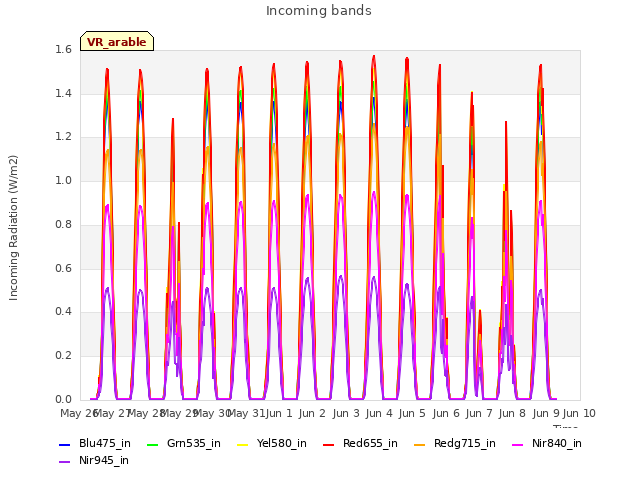Image resolution: width=640 pixels, height=480 pixels.
Task: Click the purple Nir945_in legend swatch
Action: (x=65, y=462)
